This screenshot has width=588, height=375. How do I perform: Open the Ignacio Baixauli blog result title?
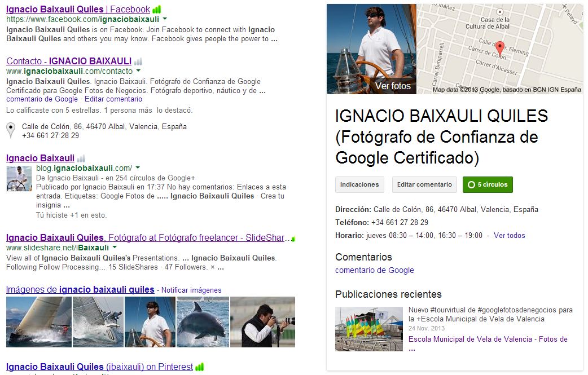pos(40,158)
